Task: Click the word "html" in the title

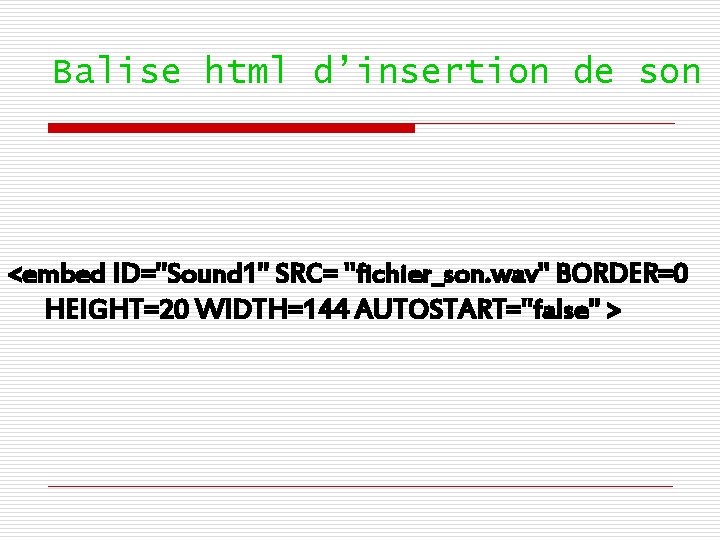Action: tap(244, 70)
